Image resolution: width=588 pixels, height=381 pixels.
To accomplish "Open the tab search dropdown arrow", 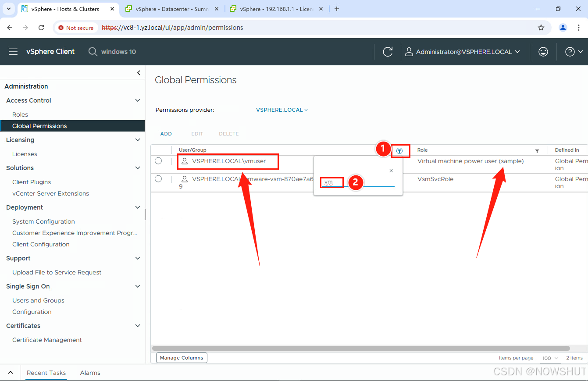I will [x=8, y=9].
